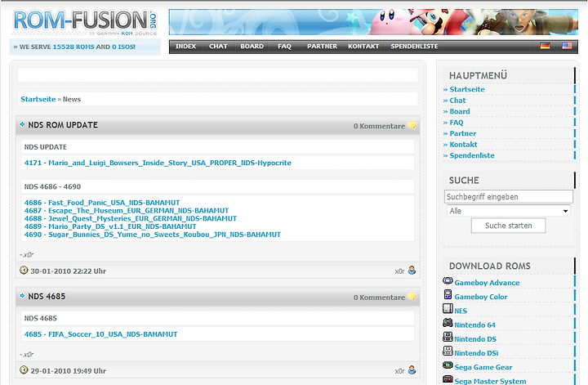
Task: Click the NES console icon
Action: pos(448,308)
